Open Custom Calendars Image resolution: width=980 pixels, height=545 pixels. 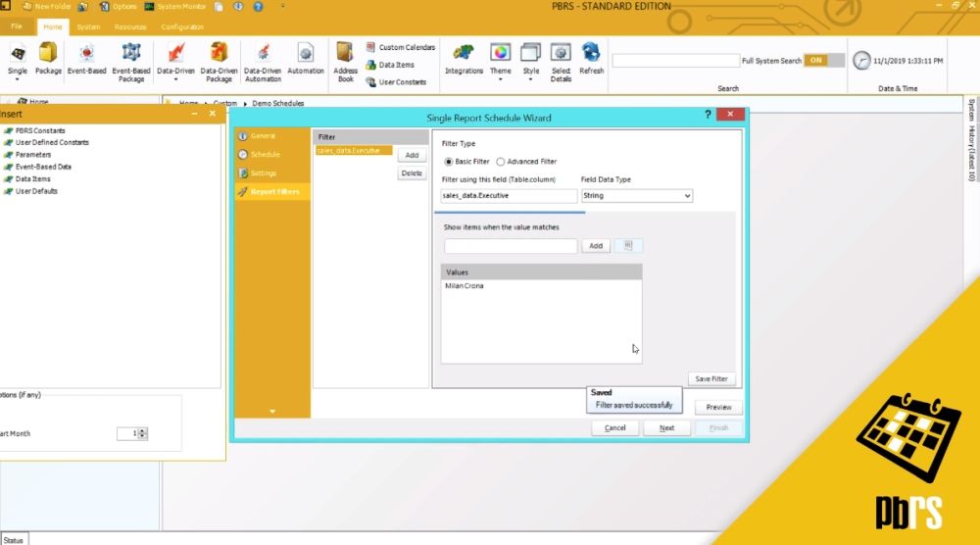(401, 47)
